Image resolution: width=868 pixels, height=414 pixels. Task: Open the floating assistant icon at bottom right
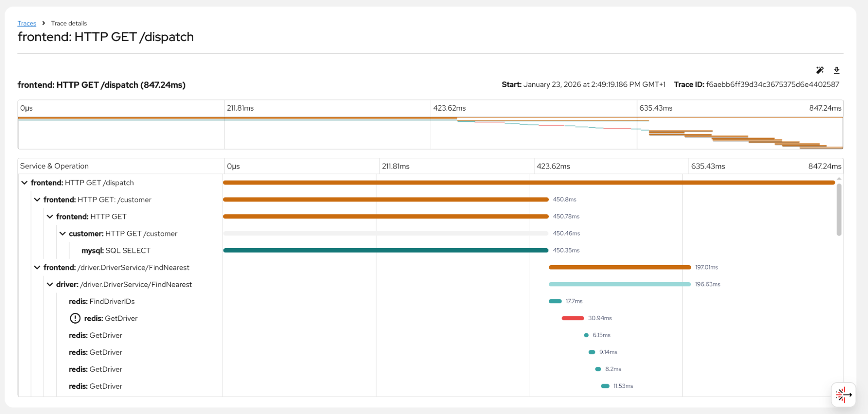pyautogui.click(x=843, y=394)
